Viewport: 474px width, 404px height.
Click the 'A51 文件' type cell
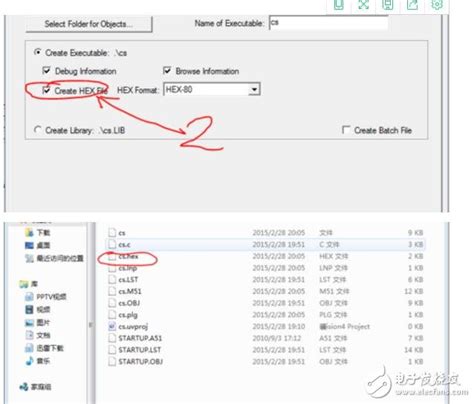[333, 338]
